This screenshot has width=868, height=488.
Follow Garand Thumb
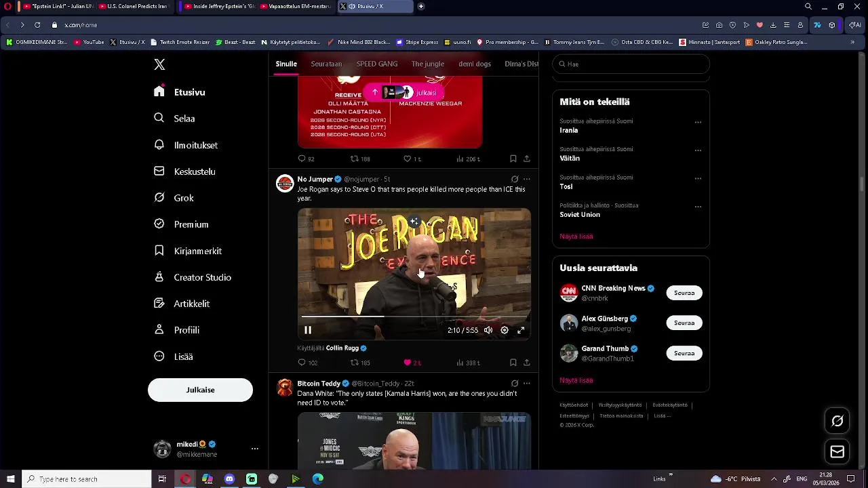pyautogui.click(x=684, y=353)
